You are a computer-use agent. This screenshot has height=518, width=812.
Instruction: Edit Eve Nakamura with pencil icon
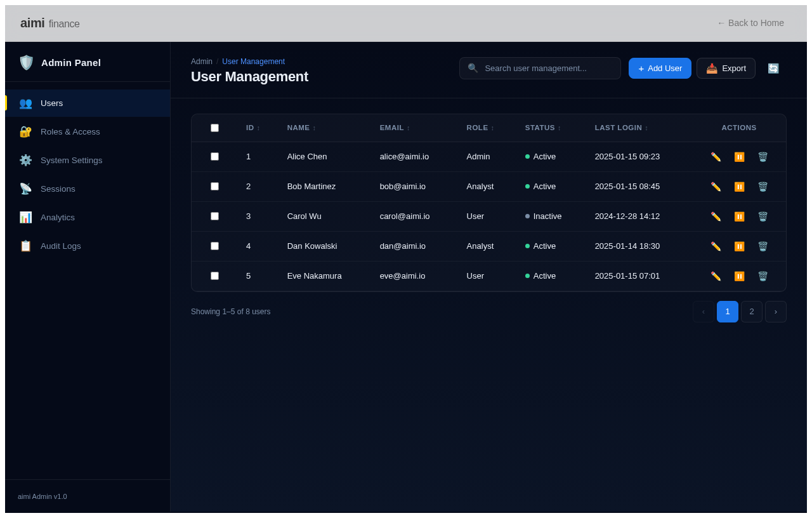coord(716,276)
